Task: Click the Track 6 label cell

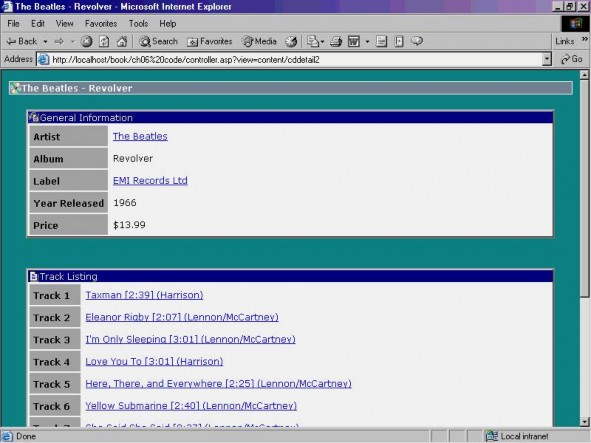Action: [55, 406]
